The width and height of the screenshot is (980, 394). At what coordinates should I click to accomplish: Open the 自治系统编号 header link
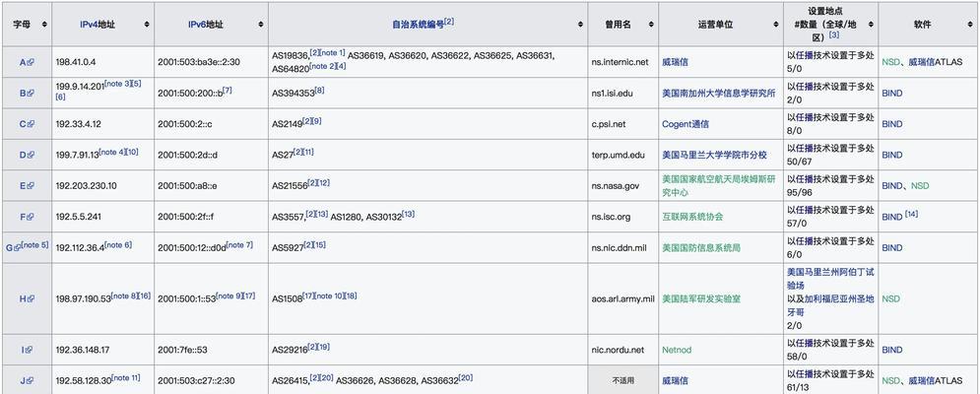[x=417, y=23]
